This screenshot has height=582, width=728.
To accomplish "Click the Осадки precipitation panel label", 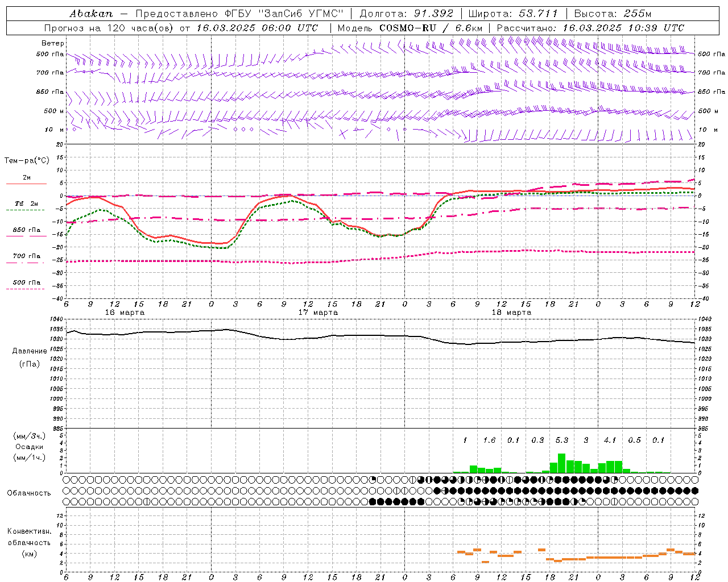I will [30, 447].
